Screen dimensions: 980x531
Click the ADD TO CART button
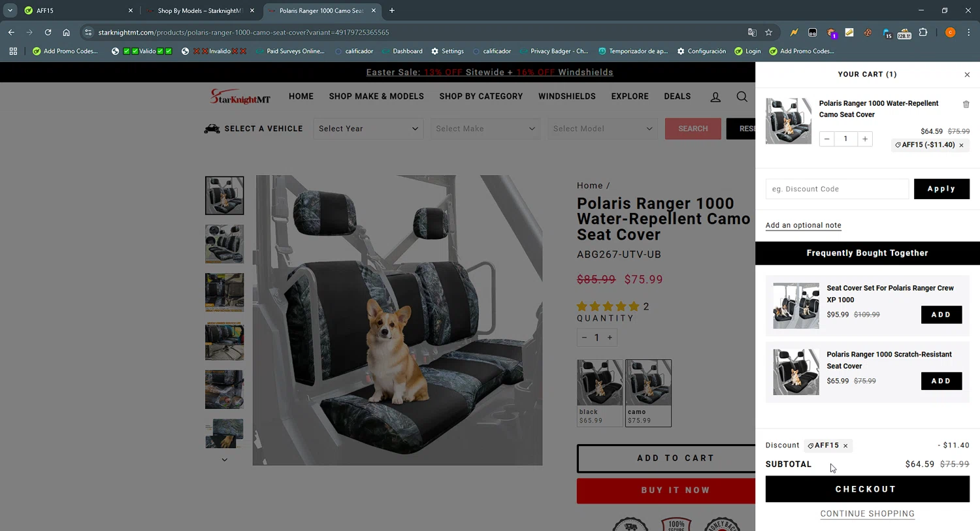tap(666, 459)
